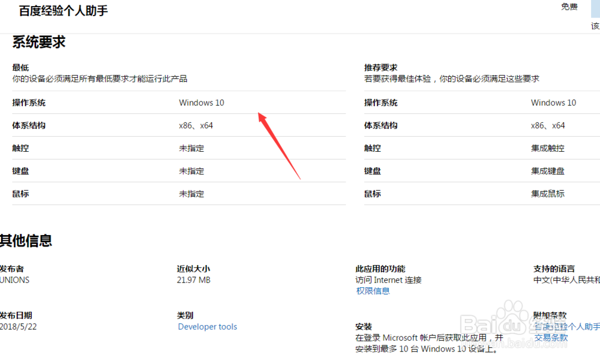Click the 若要获得最佳体验 description
Image resolution: width=600 pixels, height=364 pixels.
[x=452, y=79]
